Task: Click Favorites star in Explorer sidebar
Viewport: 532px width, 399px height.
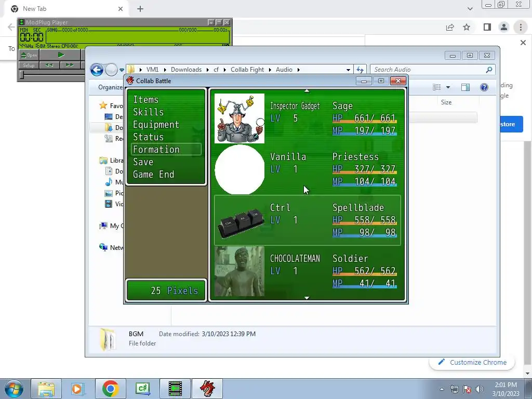Action: pyautogui.click(x=103, y=105)
